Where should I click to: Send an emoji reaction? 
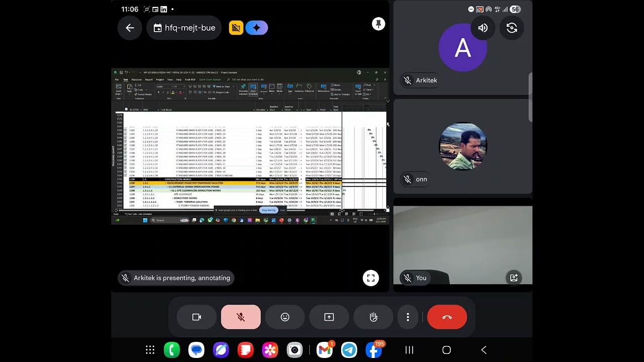pos(285,317)
